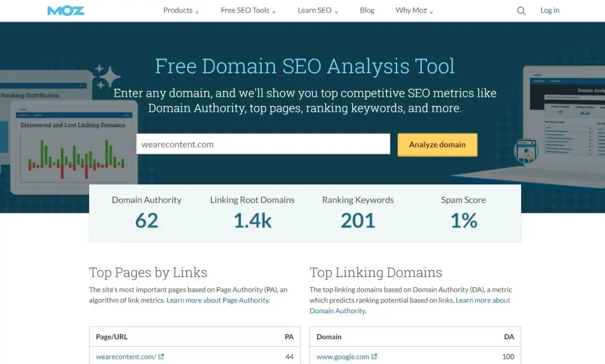Click the Domain Authority value 62
605x364 pixels.
click(x=147, y=221)
